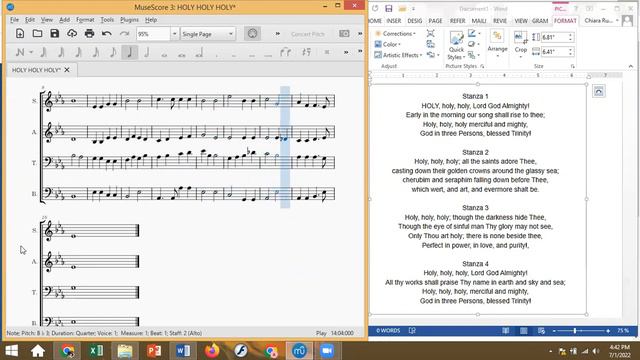Screen dimensions: 640x360
Task: Click Compress Pictures icon in Word
Action: pos(430,33)
